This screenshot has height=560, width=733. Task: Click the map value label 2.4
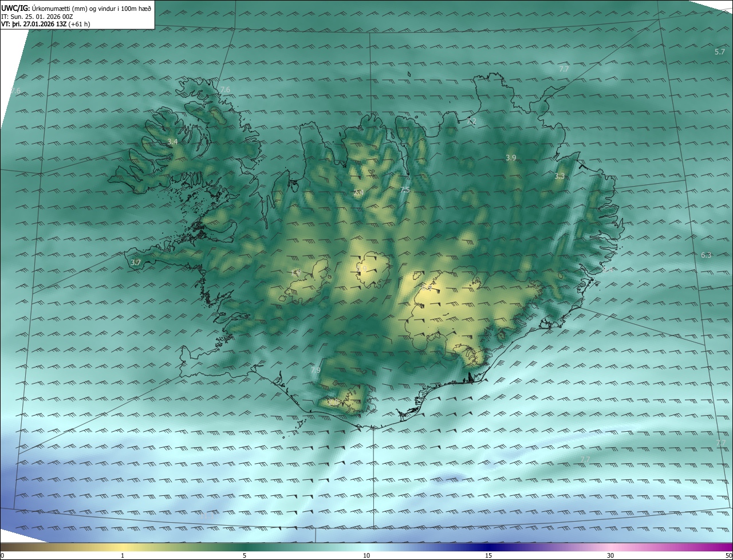(359, 192)
